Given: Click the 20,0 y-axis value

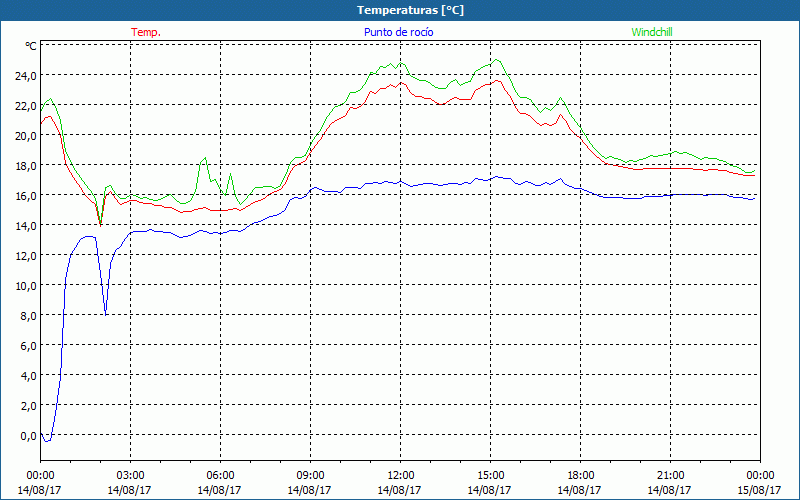Looking at the screenshot, I should 27,136.
